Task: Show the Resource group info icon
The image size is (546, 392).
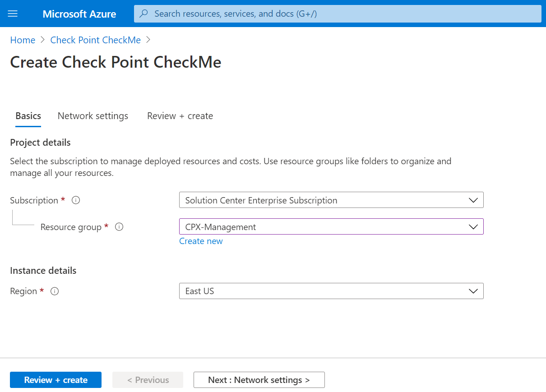Action: click(x=119, y=227)
